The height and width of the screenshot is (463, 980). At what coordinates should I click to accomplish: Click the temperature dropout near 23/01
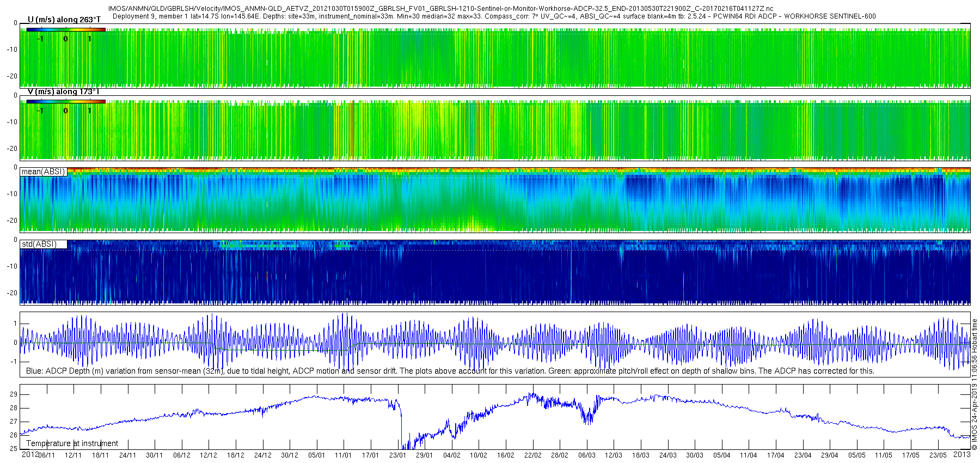[x=401, y=430]
